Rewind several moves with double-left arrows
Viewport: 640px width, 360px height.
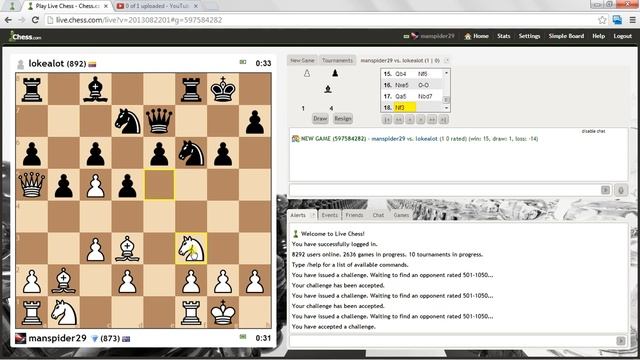tap(398, 120)
